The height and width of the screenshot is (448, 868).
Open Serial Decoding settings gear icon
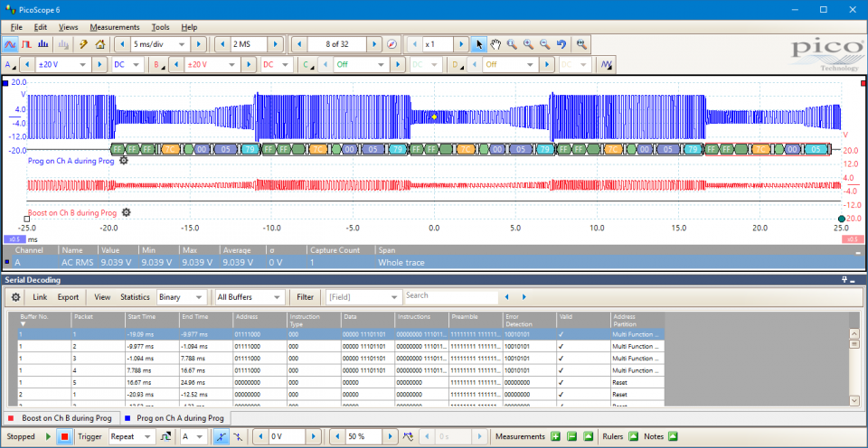(x=16, y=297)
